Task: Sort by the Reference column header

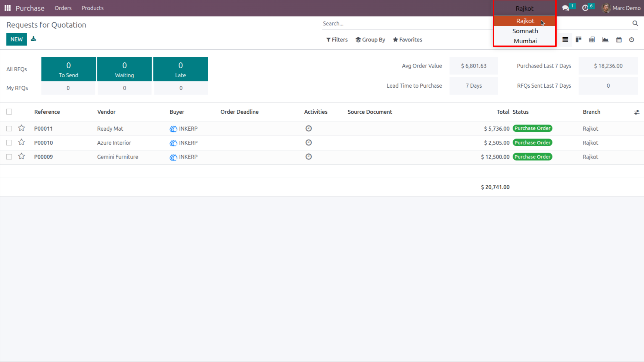Action: [x=47, y=112]
